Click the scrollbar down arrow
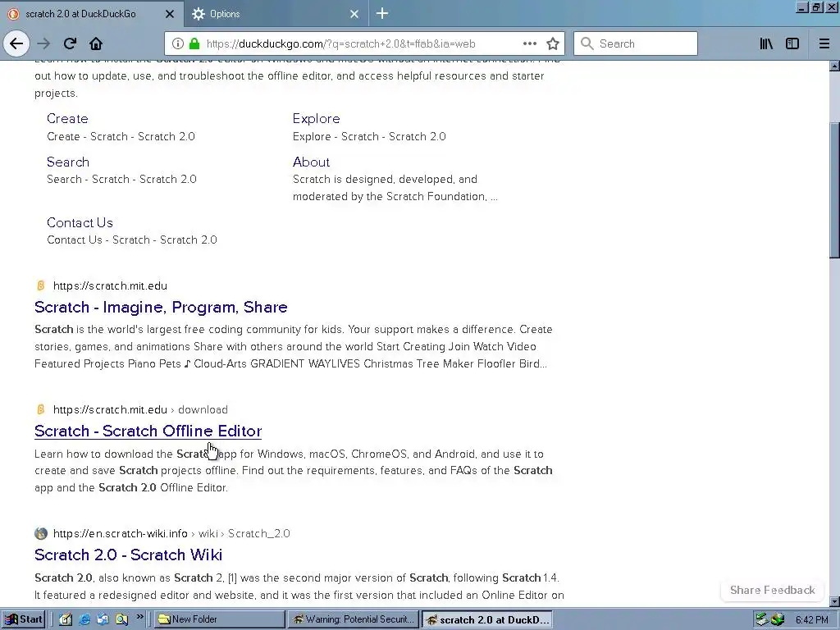The width and height of the screenshot is (840, 630). tap(834, 601)
